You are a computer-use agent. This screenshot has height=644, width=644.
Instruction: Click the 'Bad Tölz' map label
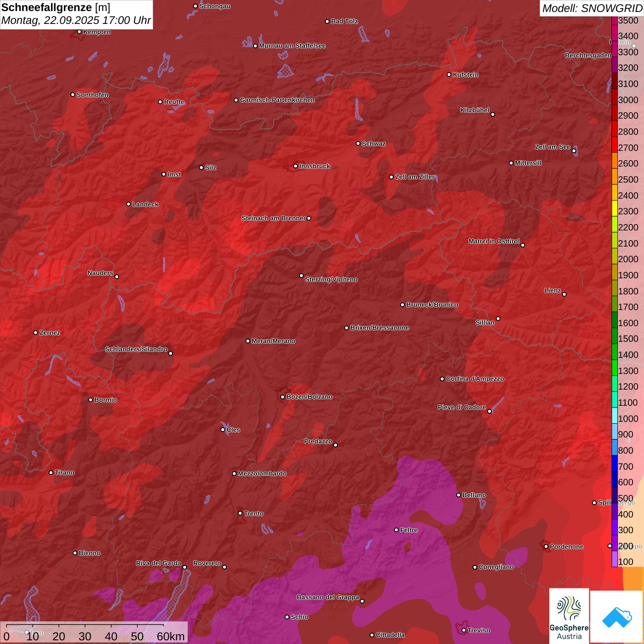pyautogui.click(x=345, y=22)
